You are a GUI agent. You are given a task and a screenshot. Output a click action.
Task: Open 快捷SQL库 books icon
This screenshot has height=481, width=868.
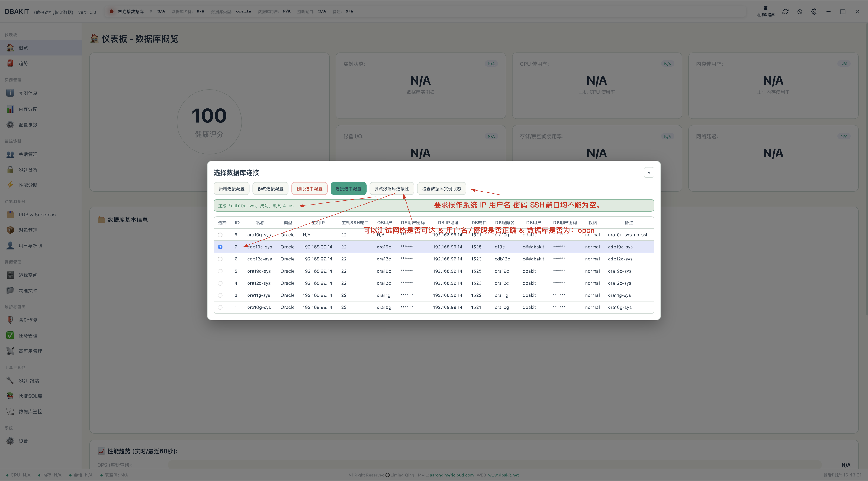tap(11, 396)
